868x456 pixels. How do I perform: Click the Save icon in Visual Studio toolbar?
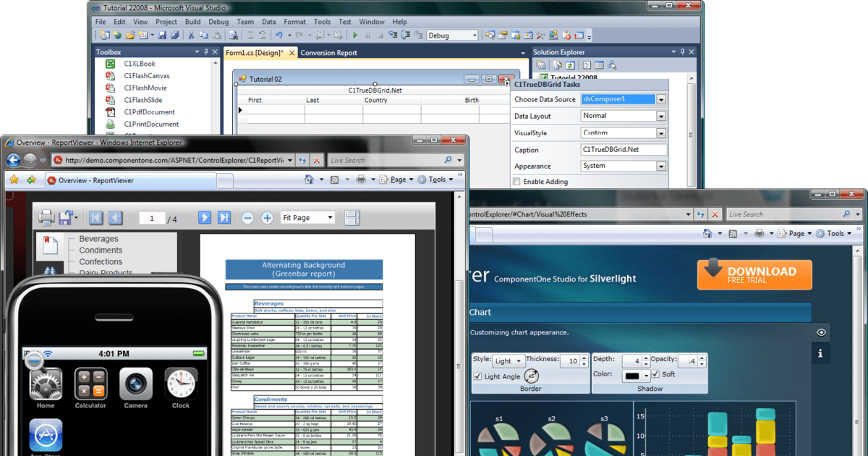(x=163, y=35)
